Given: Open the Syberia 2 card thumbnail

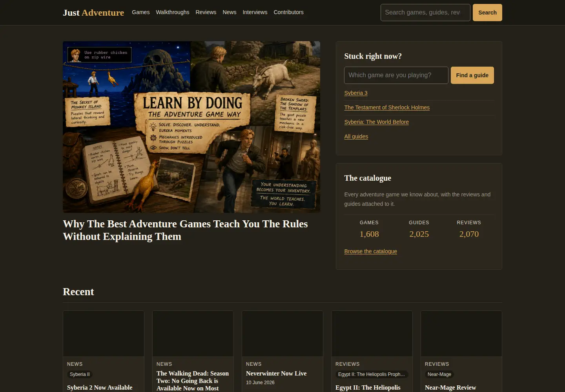Looking at the screenshot, I should pyautogui.click(x=104, y=334).
